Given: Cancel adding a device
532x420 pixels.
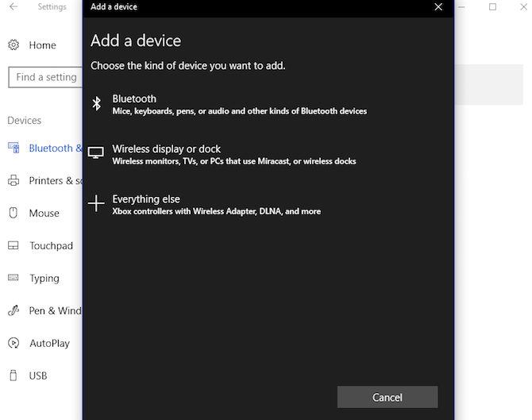Looking at the screenshot, I should [387, 397].
